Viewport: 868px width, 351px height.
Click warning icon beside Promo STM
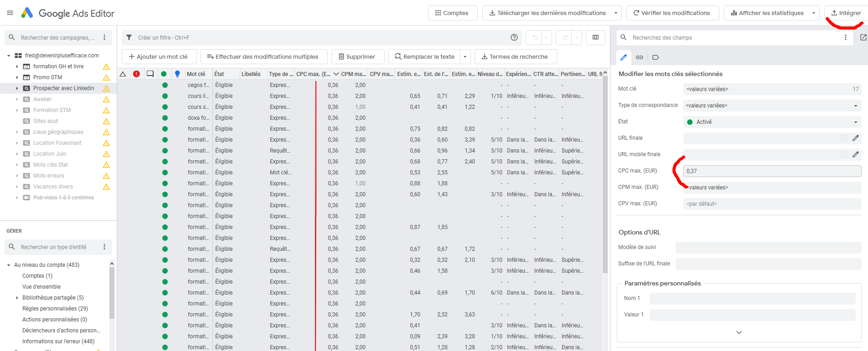106,77
